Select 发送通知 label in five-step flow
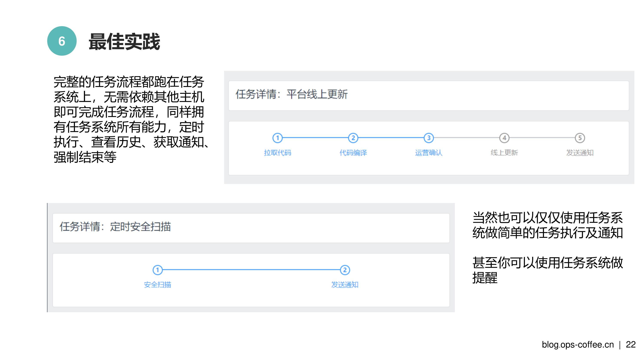Screen dimensions: 644x362 (x=580, y=153)
